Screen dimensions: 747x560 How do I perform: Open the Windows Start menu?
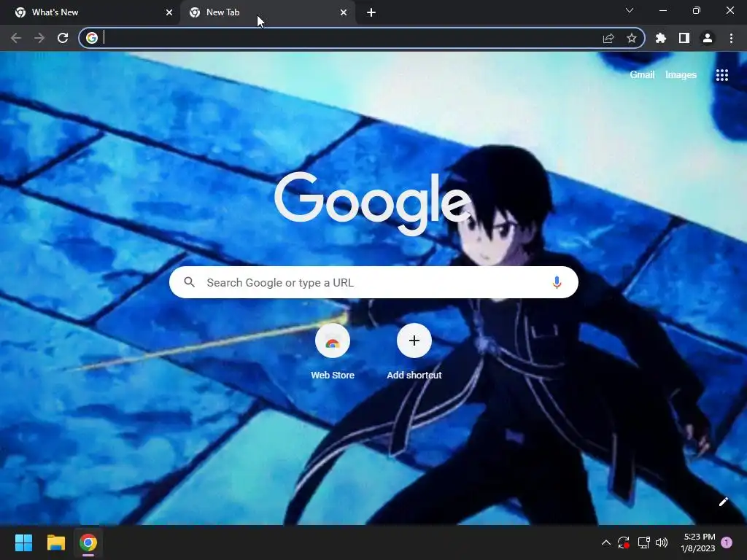point(23,542)
